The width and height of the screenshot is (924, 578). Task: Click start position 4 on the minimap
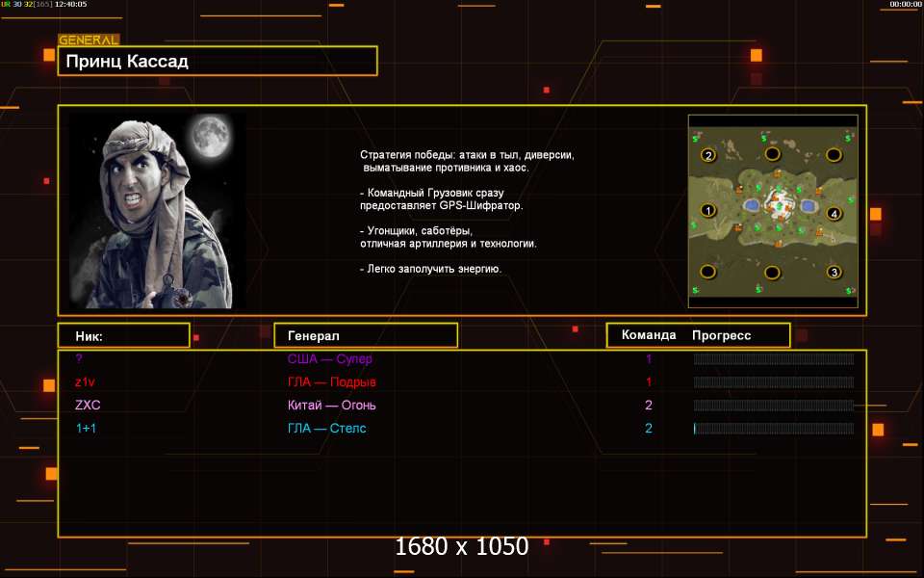[x=834, y=213]
